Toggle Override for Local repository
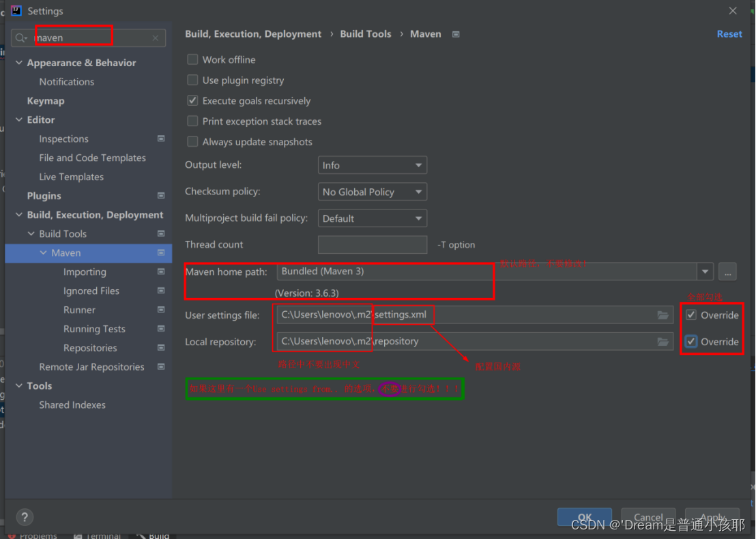The width and height of the screenshot is (756, 539). (x=691, y=341)
